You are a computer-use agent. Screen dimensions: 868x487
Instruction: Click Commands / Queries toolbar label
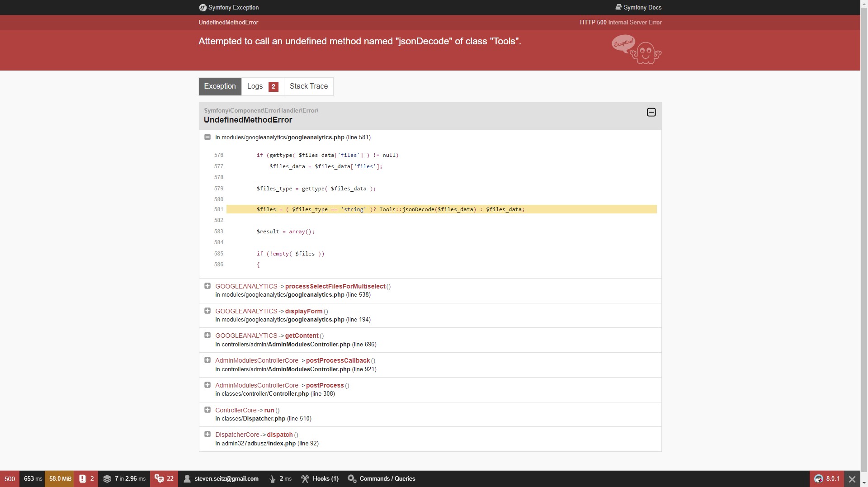coord(387,479)
